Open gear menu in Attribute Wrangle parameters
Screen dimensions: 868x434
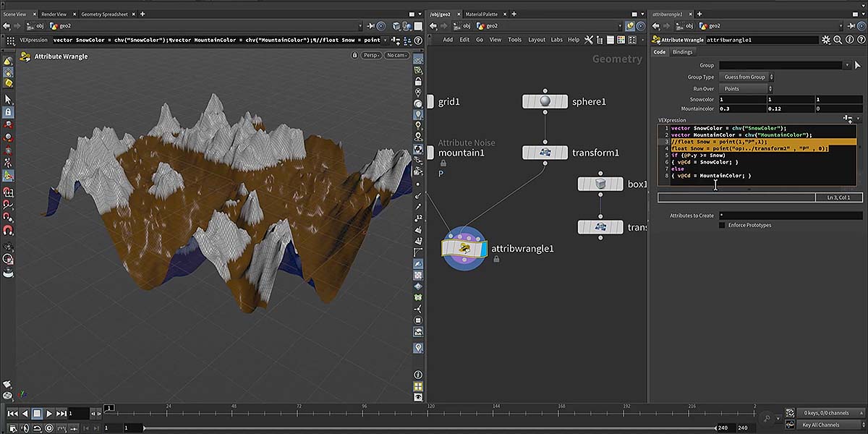[x=827, y=40]
